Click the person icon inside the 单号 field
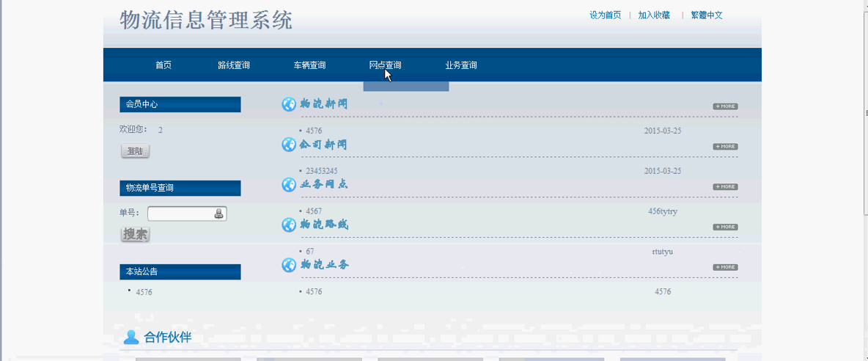 [x=218, y=214]
